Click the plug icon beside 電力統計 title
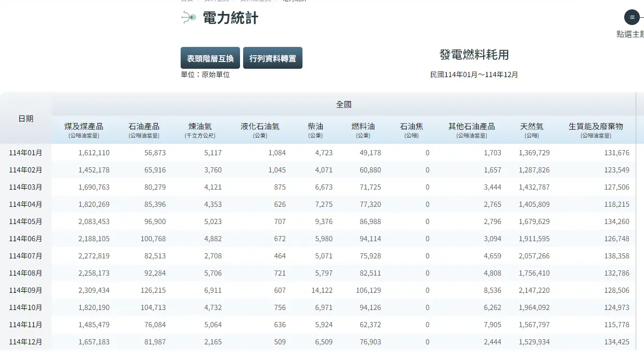Screen dimensions: 644x360 (x=188, y=18)
